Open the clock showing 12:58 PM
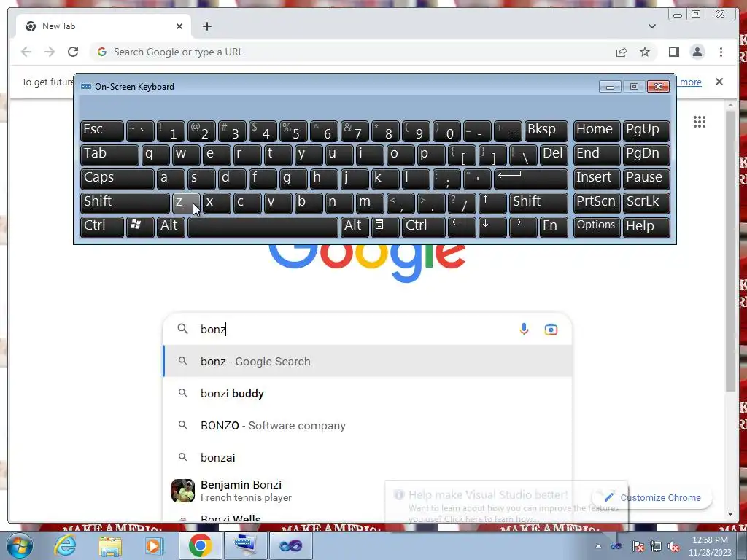 (710, 546)
